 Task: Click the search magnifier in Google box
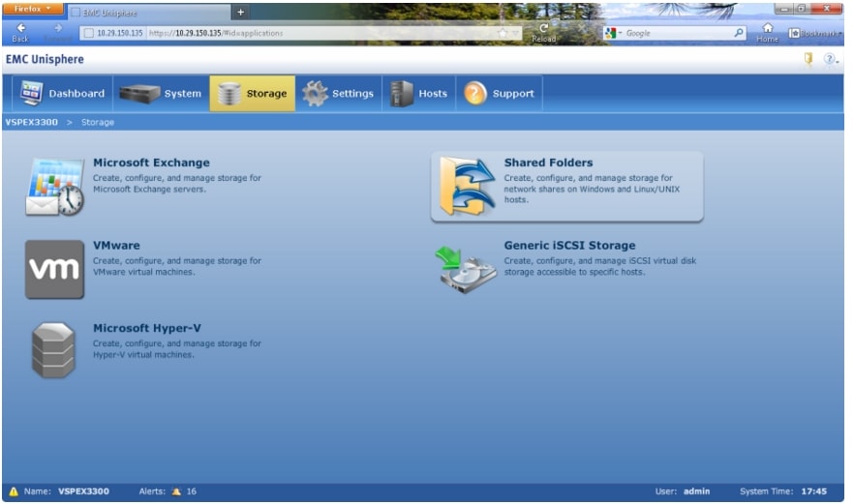pyautogui.click(x=739, y=33)
